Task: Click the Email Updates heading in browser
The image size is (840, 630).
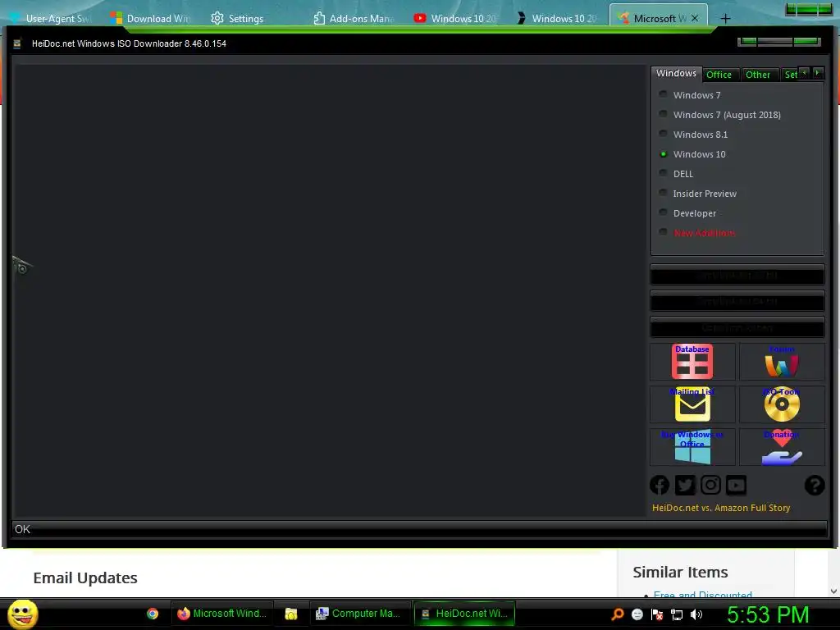Action: coord(85,578)
